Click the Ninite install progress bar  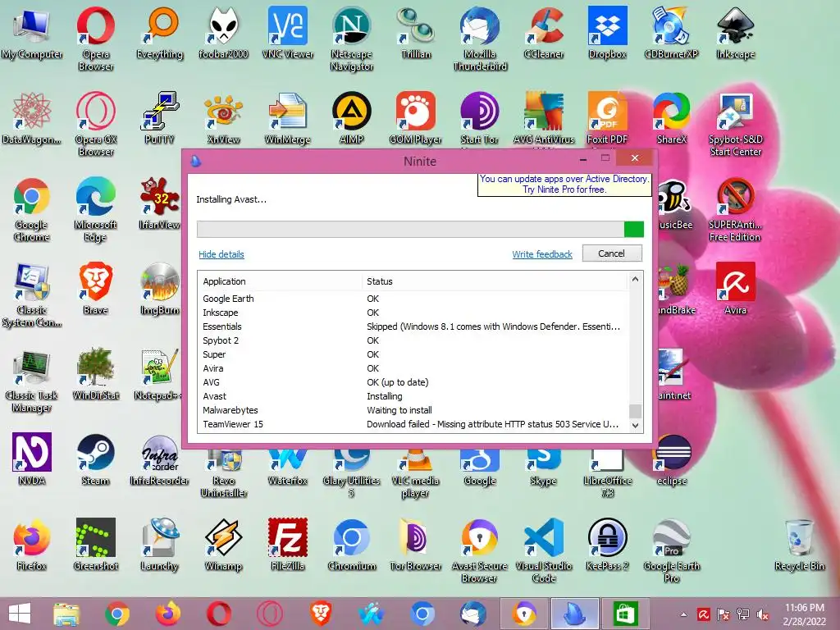tap(420, 230)
